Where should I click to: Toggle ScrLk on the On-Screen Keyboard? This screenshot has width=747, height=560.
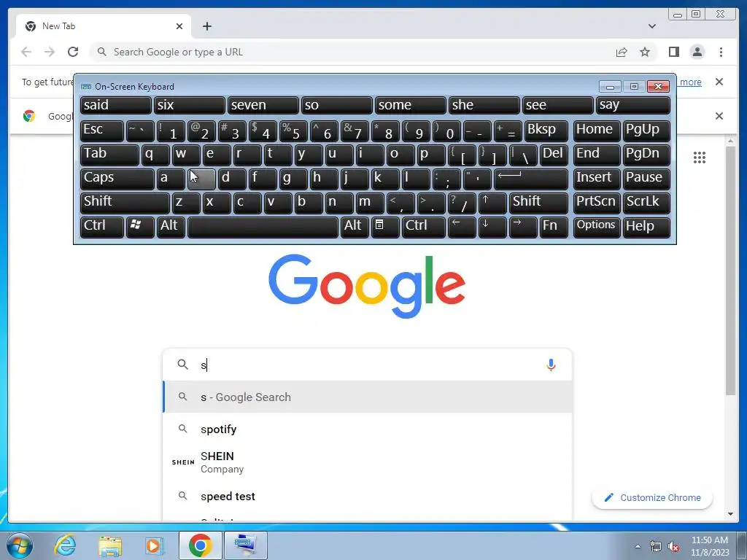pyautogui.click(x=646, y=203)
